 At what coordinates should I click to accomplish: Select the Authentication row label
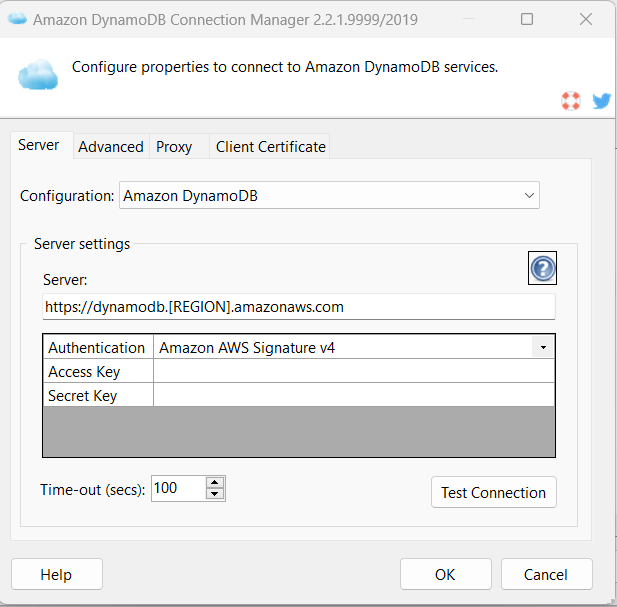(98, 347)
